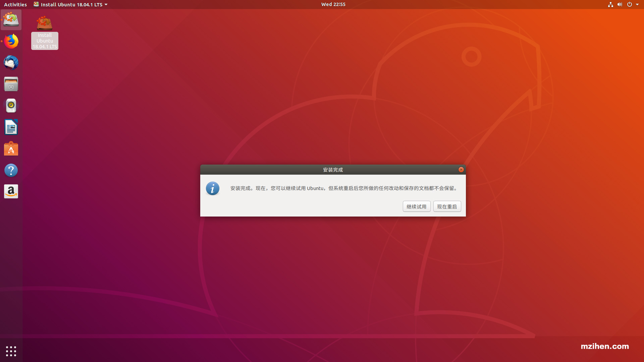This screenshot has height=362, width=644.
Task: Open the Activities overview
Action: click(15, 4)
